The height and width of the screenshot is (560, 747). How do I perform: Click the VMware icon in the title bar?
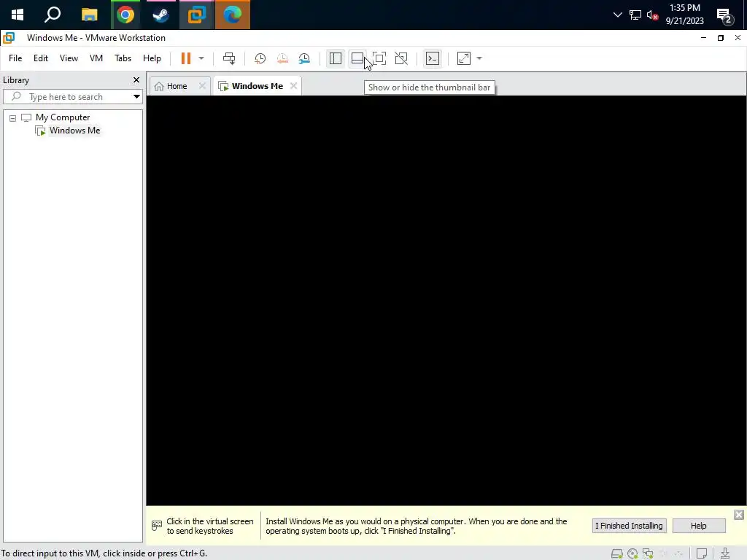pyautogui.click(x=9, y=38)
